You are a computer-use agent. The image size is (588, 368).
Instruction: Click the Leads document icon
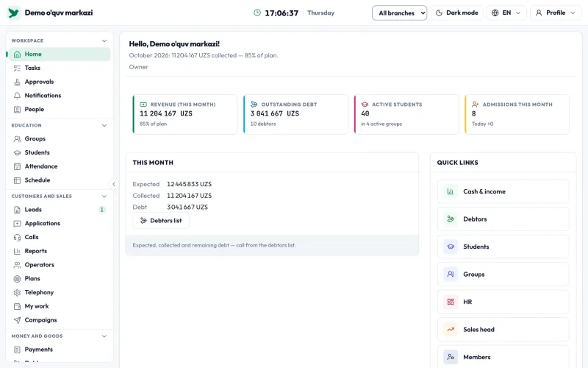[x=17, y=210]
